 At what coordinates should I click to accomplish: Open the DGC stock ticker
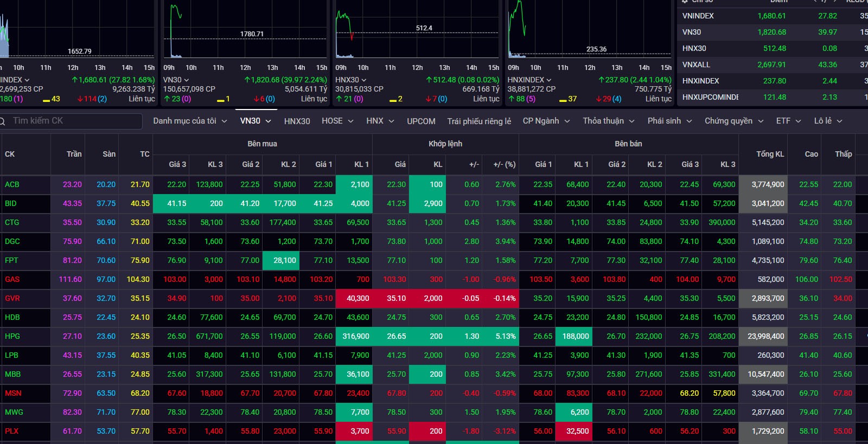[x=12, y=241]
